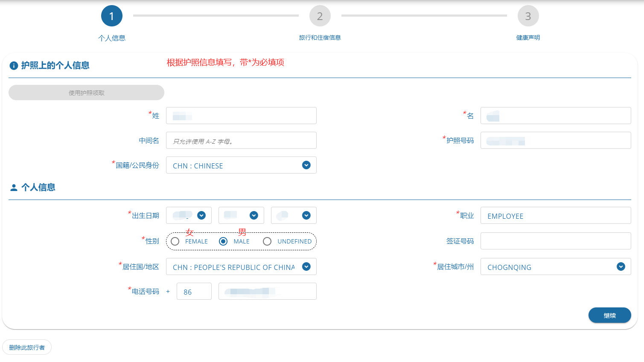The image size is (644, 362).
Task: Select step circle 2 for 旅行和住宿信息
Action: pyautogui.click(x=320, y=16)
